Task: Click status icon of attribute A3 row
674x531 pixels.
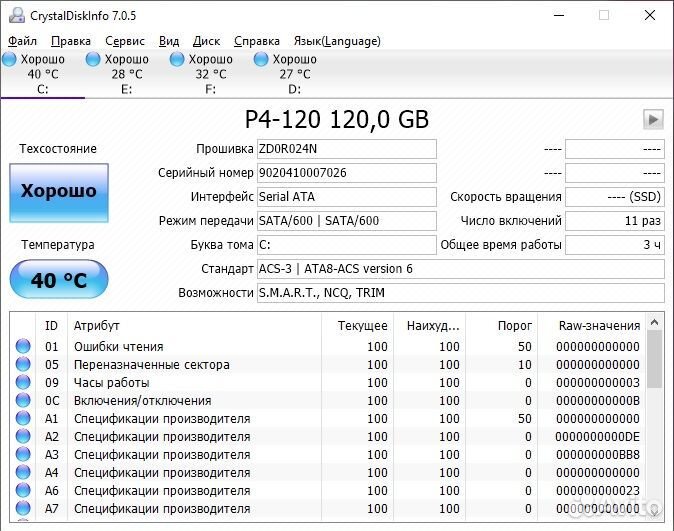Action: click(23, 454)
